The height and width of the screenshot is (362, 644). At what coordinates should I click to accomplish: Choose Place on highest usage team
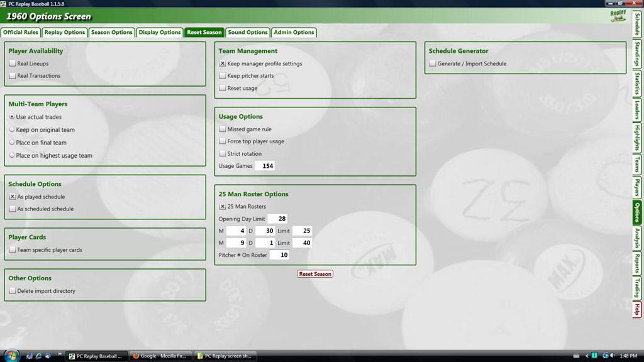[x=12, y=156]
